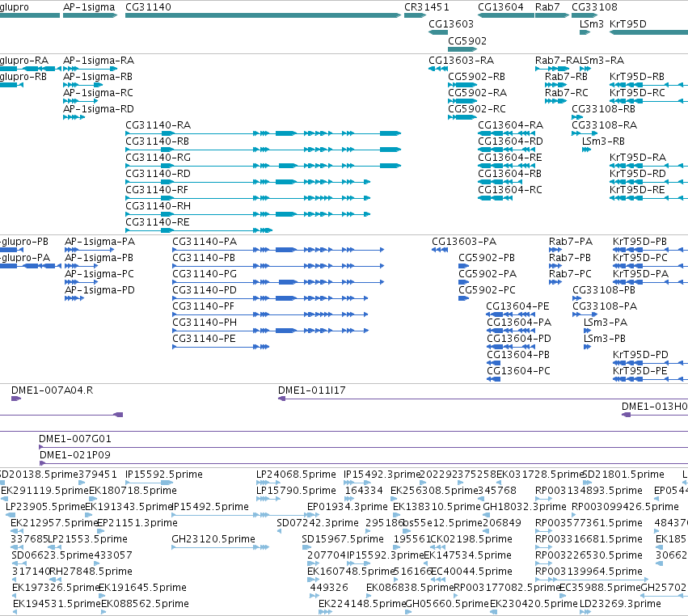The width and height of the screenshot is (688, 616).
Task: Select transcript Rab7-RC
Action: click(x=555, y=101)
